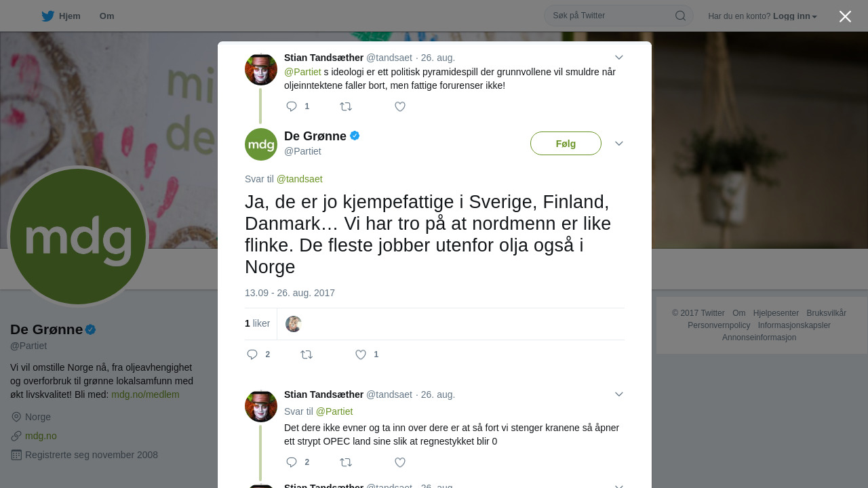Like De Grønne's main tweet
The height and width of the screenshot is (488, 868).
point(361,354)
